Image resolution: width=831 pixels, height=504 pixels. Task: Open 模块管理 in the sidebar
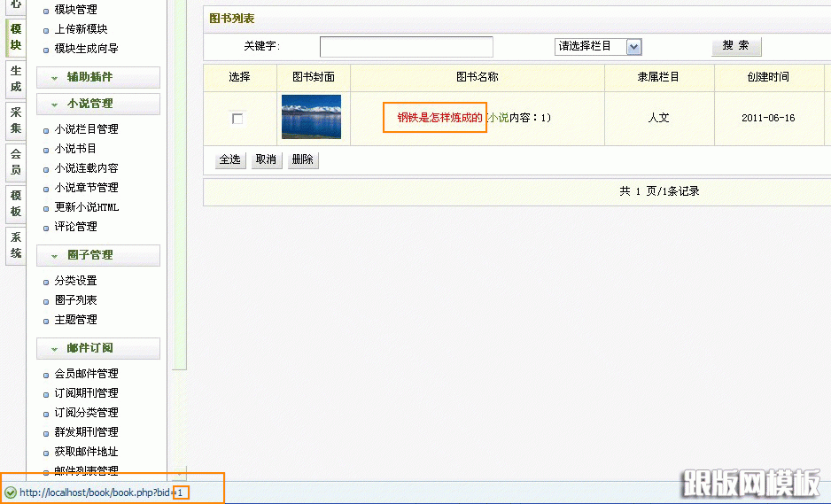[x=75, y=10]
